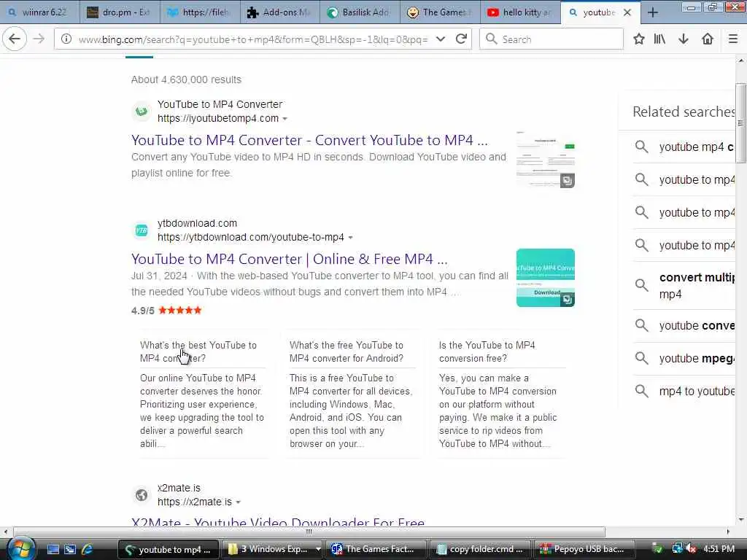This screenshot has width=747, height=560.
Task: Open a new tab with the plus button
Action: 653,12
